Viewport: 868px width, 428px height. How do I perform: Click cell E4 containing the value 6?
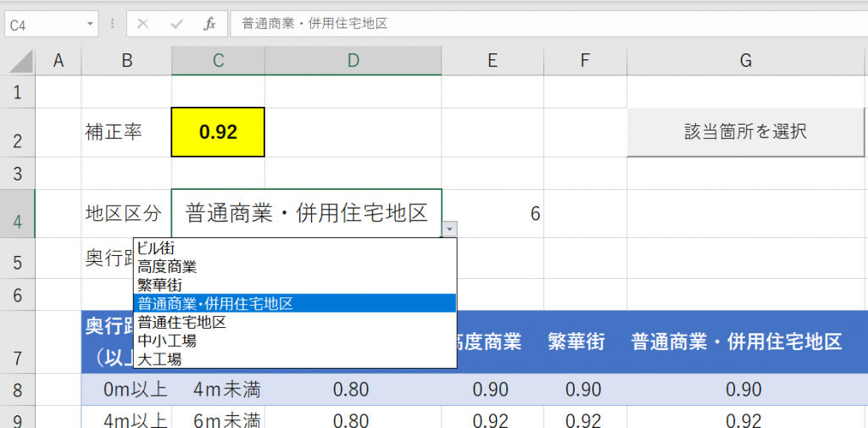click(x=492, y=214)
